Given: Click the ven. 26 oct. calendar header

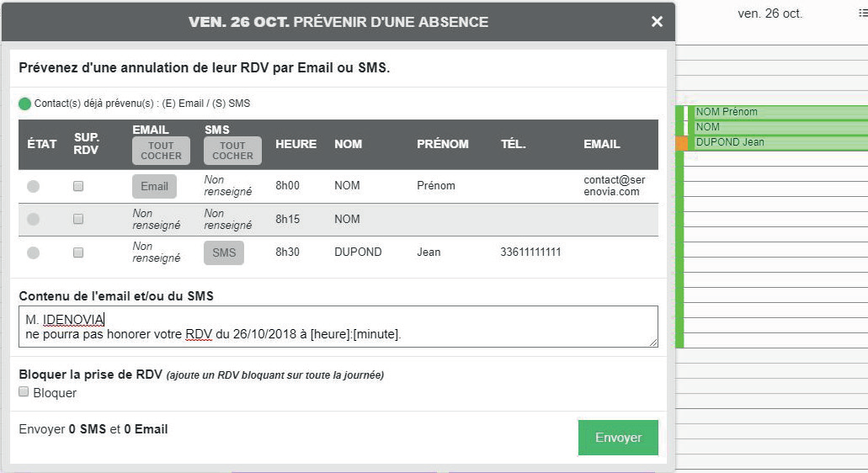Looking at the screenshot, I should click(769, 13).
